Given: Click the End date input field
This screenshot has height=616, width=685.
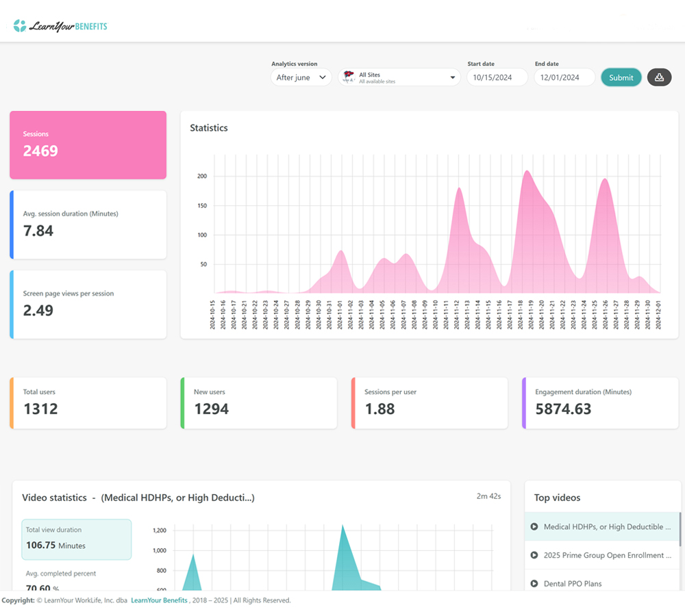Looking at the screenshot, I should 564,77.
